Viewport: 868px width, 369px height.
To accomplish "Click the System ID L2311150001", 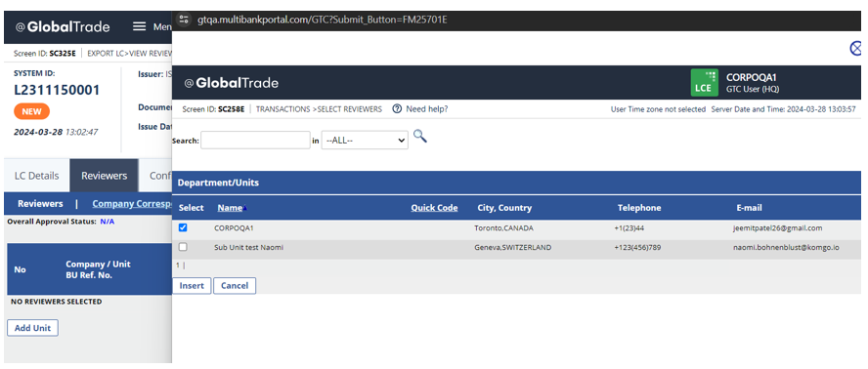I will point(57,90).
